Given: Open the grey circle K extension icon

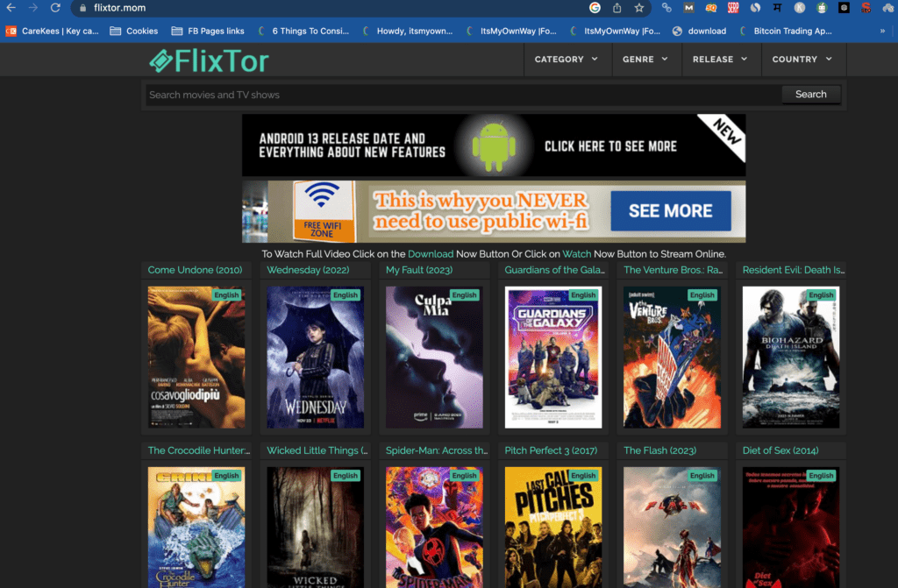Looking at the screenshot, I should tap(800, 8).
